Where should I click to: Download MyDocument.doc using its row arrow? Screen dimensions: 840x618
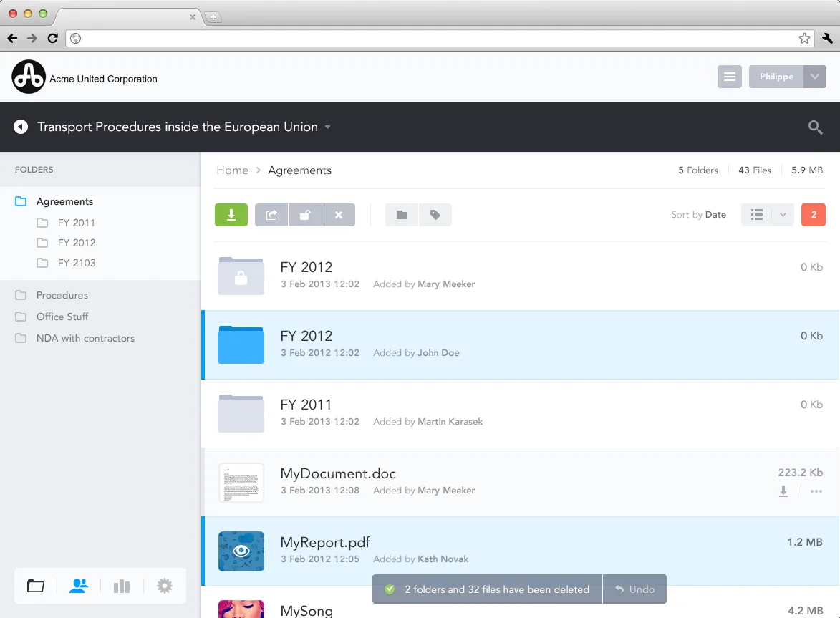783,491
